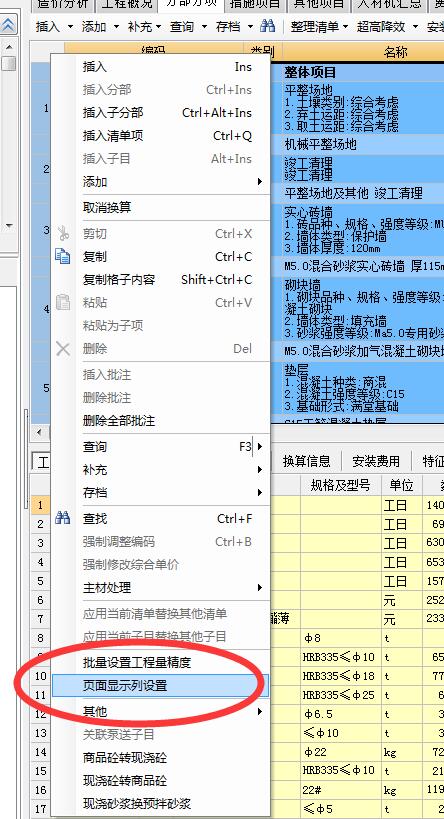The image size is (444, 819).
Task: Click the scissors icon beside 剪切
Action: click(x=63, y=233)
